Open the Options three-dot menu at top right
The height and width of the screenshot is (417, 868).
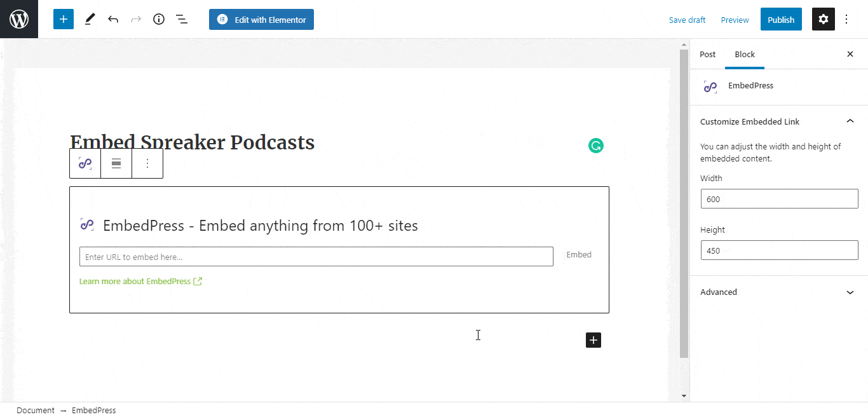point(846,19)
